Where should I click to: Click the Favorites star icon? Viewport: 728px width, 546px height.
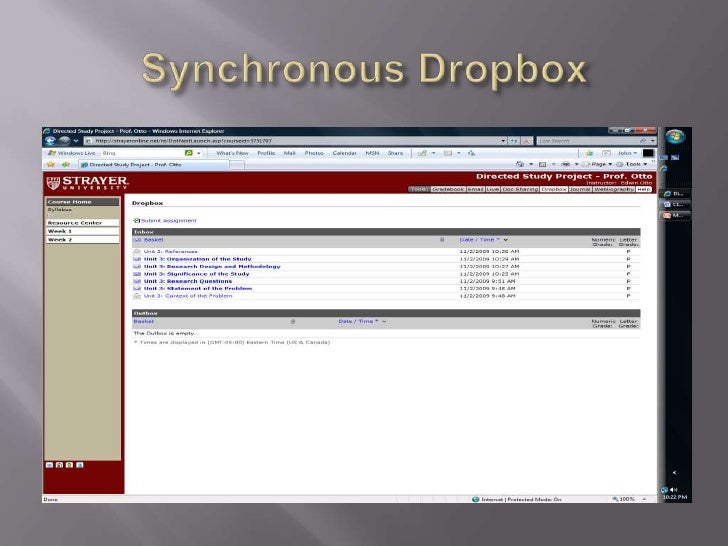(51, 164)
